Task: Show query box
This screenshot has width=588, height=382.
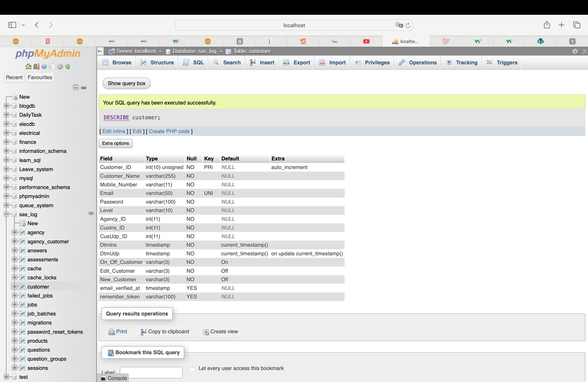Action: pos(126,83)
